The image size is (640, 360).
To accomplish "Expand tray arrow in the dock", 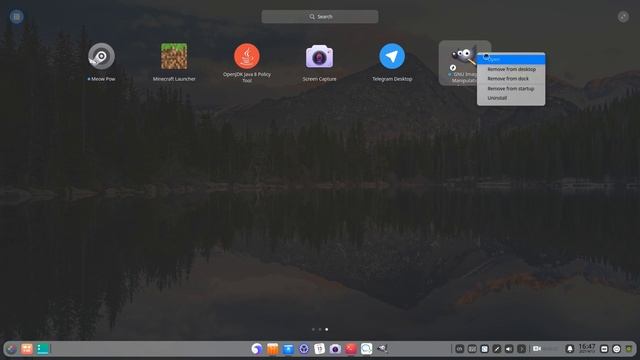I will [x=521, y=349].
